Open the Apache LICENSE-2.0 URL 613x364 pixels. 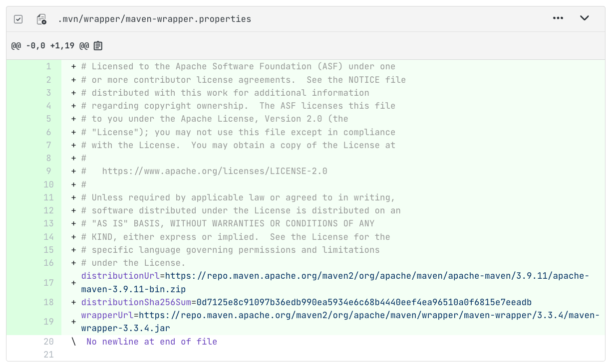click(x=215, y=172)
